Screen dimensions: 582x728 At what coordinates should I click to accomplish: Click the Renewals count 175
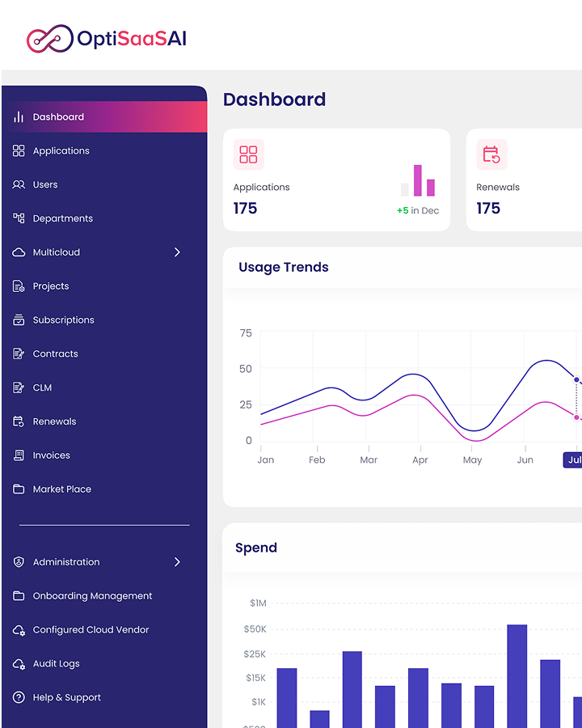click(x=488, y=208)
